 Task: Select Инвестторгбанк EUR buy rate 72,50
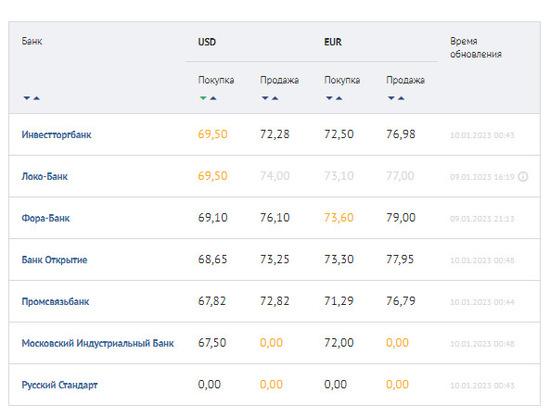point(339,134)
